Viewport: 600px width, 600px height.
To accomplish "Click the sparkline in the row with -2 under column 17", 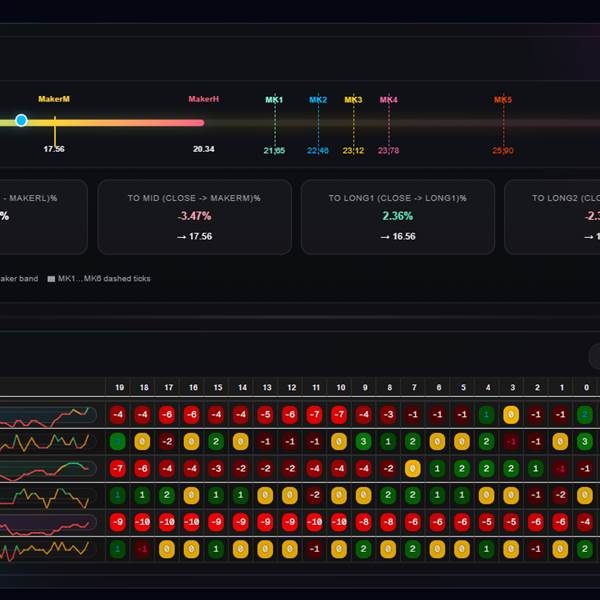I will tap(45, 442).
